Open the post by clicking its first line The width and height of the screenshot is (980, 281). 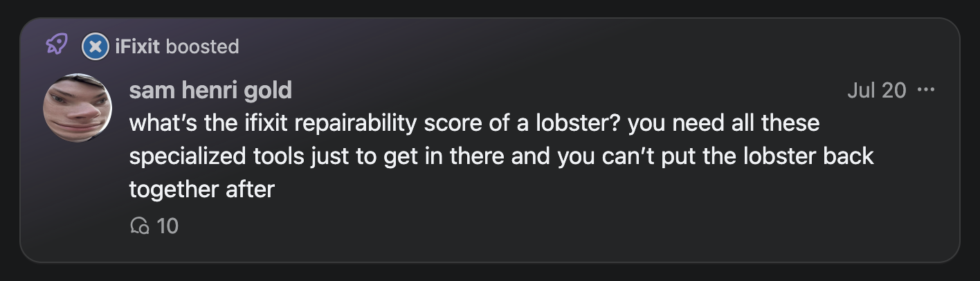tap(474, 123)
